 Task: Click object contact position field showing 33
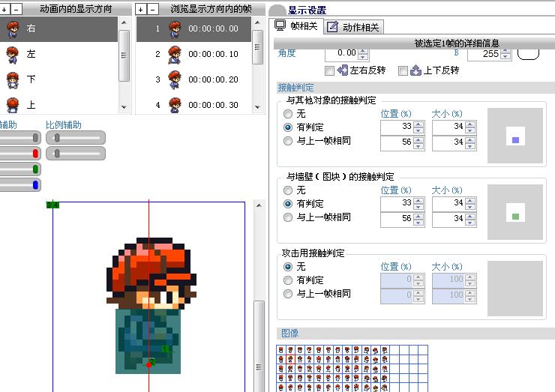(397, 127)
